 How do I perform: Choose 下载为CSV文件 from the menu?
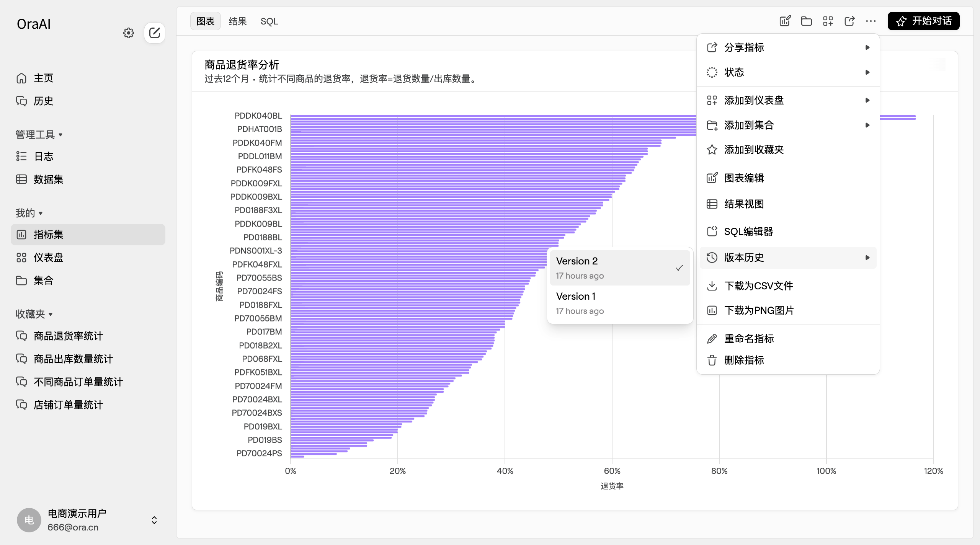point(758,286)
